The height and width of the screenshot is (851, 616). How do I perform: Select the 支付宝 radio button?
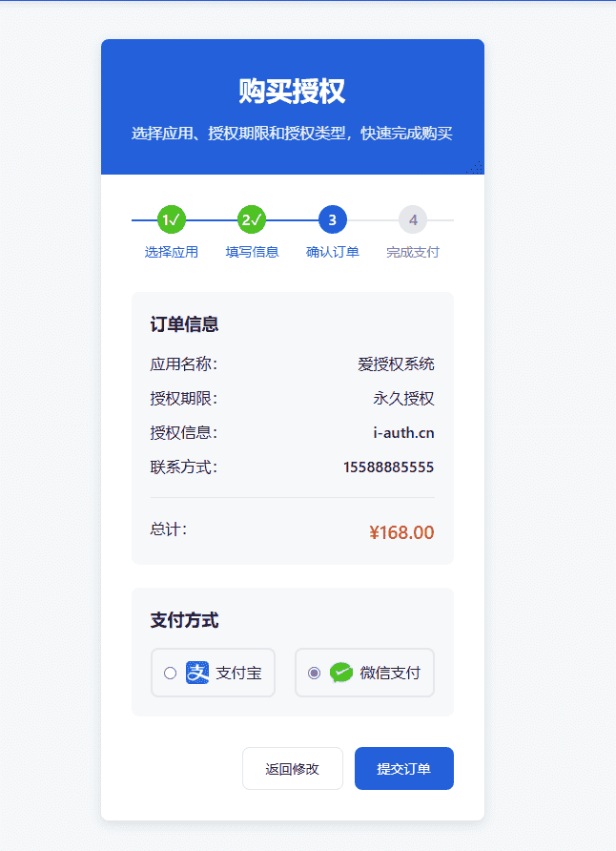(171, 673)
